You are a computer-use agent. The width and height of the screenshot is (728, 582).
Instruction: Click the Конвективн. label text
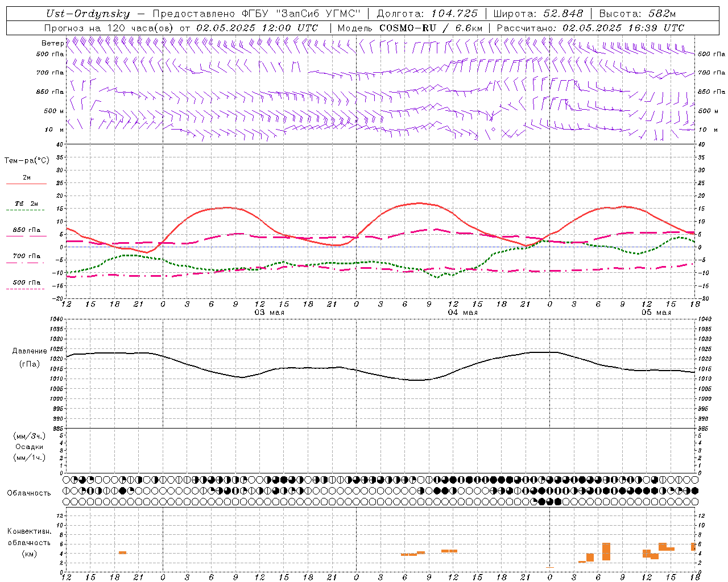tap(30, 531)
